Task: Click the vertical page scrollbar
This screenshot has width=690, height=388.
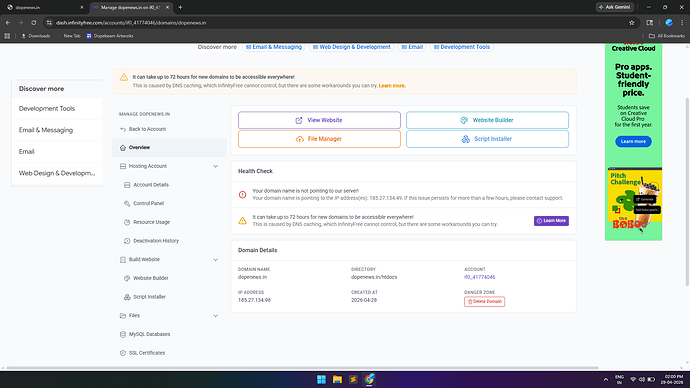Action: (x=687, y=192)
